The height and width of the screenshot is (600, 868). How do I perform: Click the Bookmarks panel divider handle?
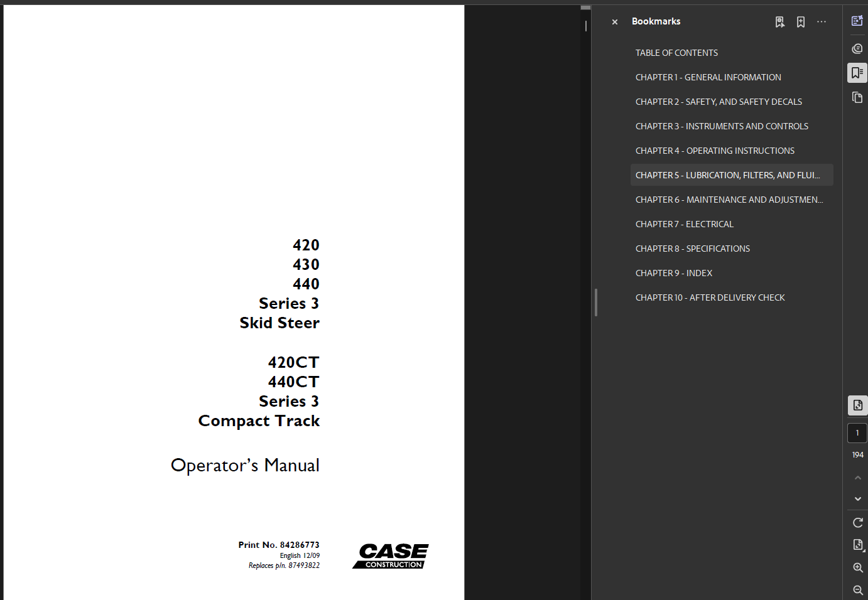tap(595, 303)
